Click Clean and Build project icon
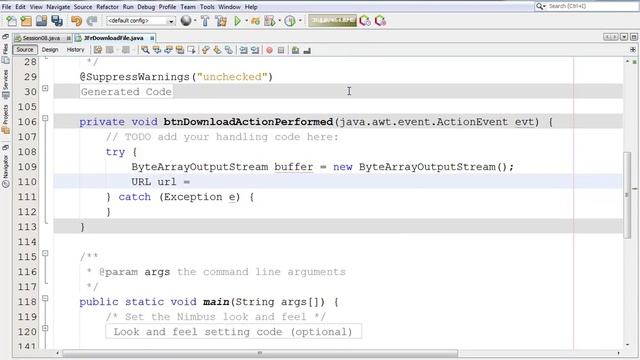This screenshot has height=360, width=640. (221, 21)
